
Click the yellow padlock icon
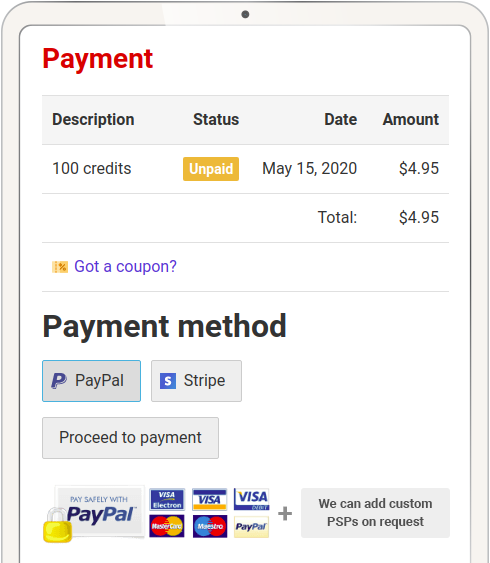tap(57, 525)
